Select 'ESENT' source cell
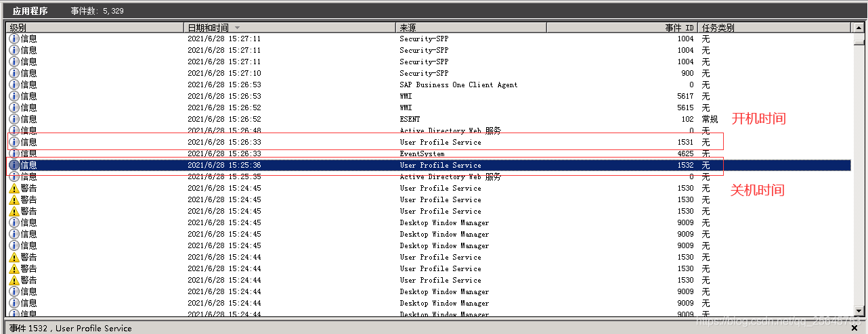Viewport: 868px width, 334px height. (410, 119)
